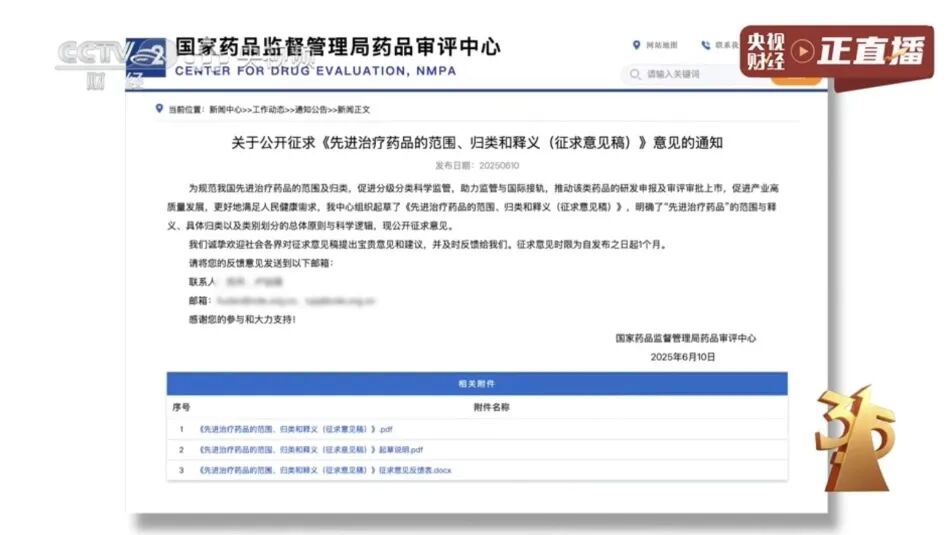Image resolution: width=952 pixels, height=535 pixels.
Task: Click the 相关附件 blue header bar
Action: (x=477, y=384)
